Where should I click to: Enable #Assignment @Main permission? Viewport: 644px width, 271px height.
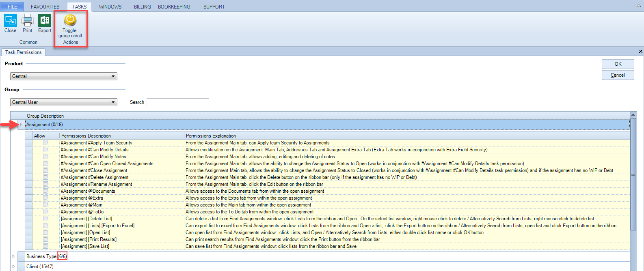[46, 205]
